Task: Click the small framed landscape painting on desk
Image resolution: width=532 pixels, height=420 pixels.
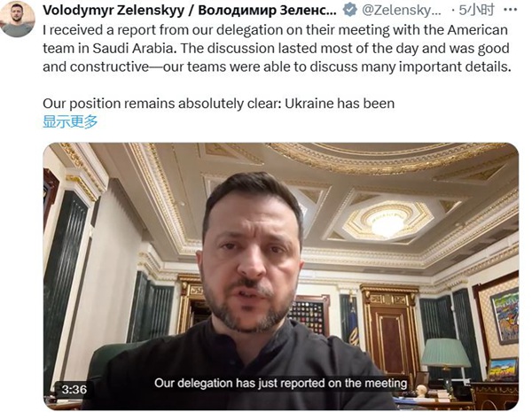Action: click(503, 369)
